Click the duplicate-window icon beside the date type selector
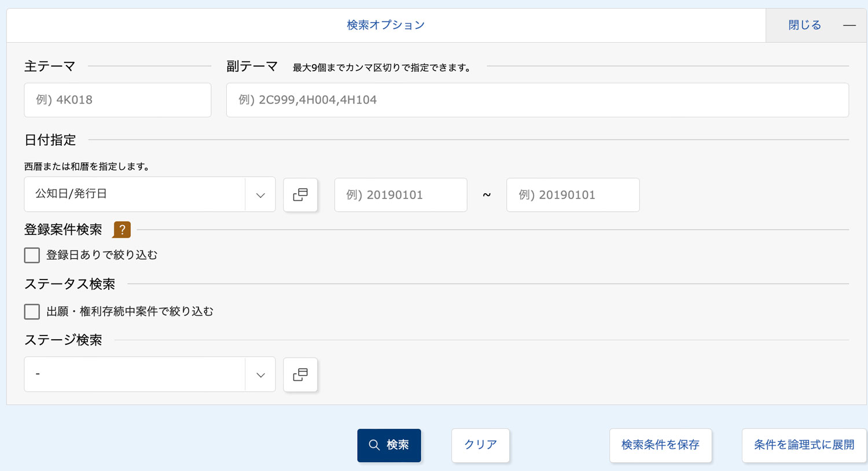868x471 pixels. click(300, 195)
